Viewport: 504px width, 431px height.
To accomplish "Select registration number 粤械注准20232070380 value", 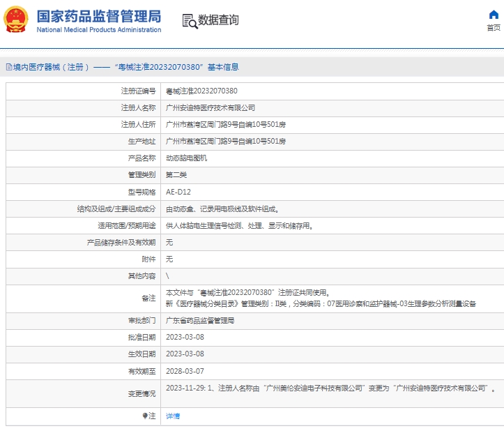I will (x=201, y=91).
